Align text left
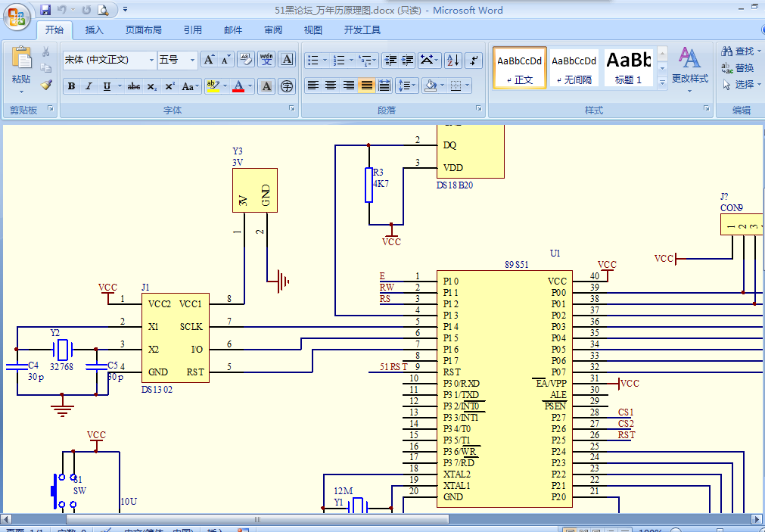Viewport: 765px width, 532px height. coord(313,86)
